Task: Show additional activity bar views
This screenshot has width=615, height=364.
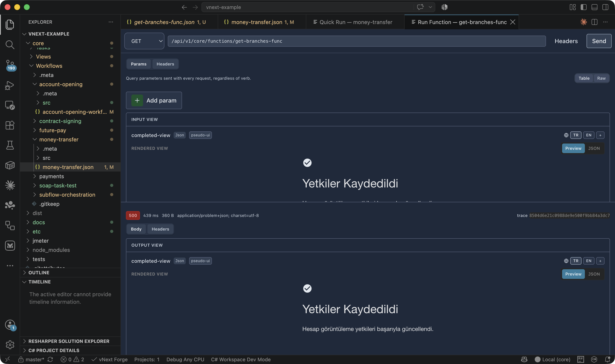Action: 10,266
